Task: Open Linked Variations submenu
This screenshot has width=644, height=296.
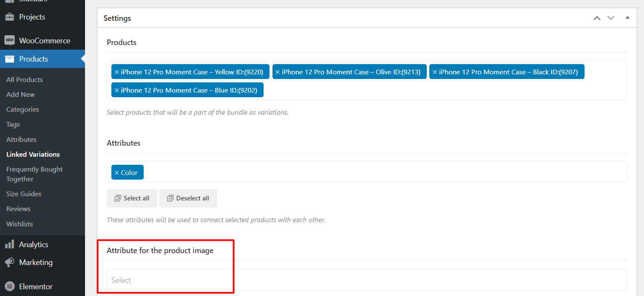Action: [33, 155]
